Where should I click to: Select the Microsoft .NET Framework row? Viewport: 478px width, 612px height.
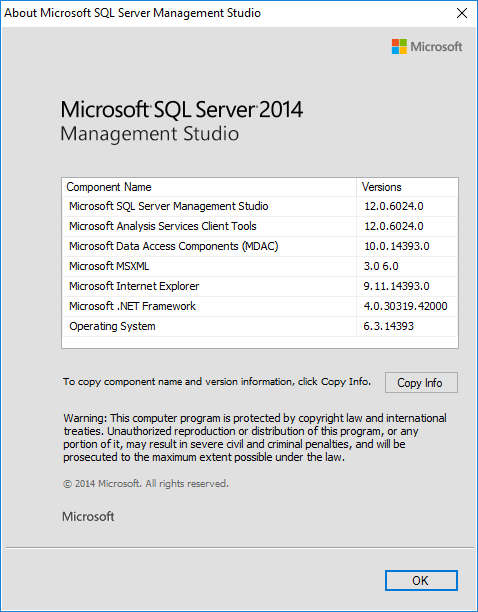pos(259,306)
